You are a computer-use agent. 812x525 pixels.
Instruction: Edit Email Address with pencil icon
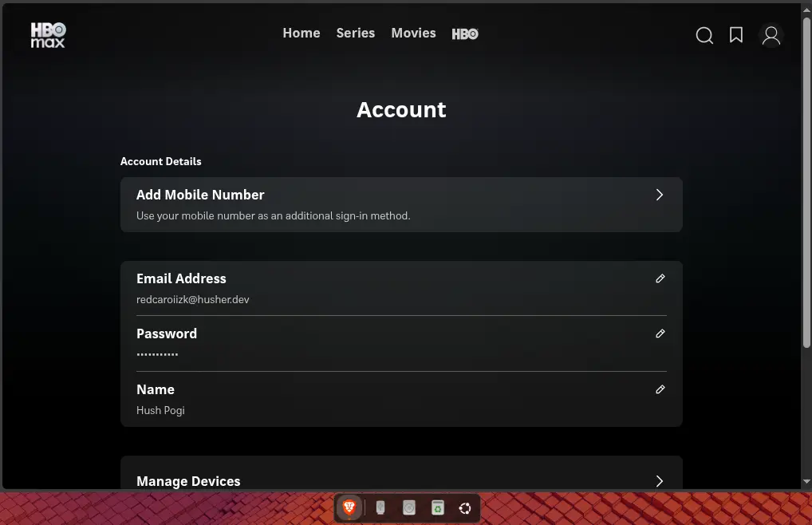[x=660, y=278]
